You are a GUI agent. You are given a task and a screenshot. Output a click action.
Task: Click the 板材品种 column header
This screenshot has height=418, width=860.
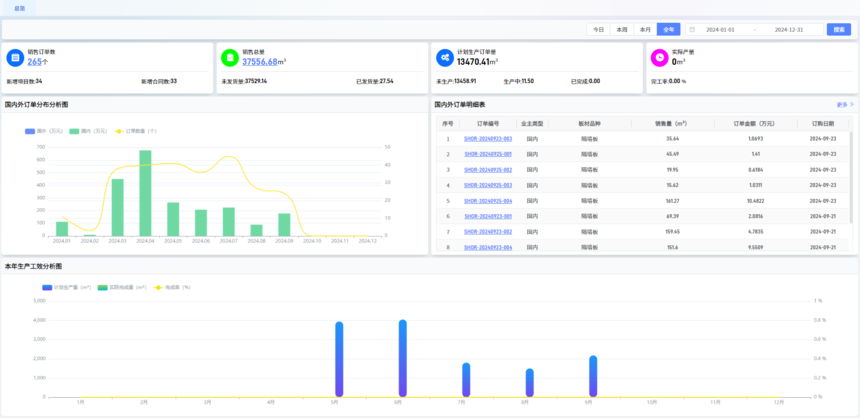pos(589,123)
